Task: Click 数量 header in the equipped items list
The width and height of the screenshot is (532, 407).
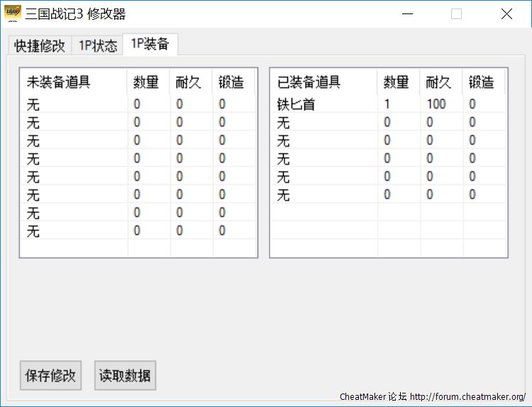Action: [397, 82]
